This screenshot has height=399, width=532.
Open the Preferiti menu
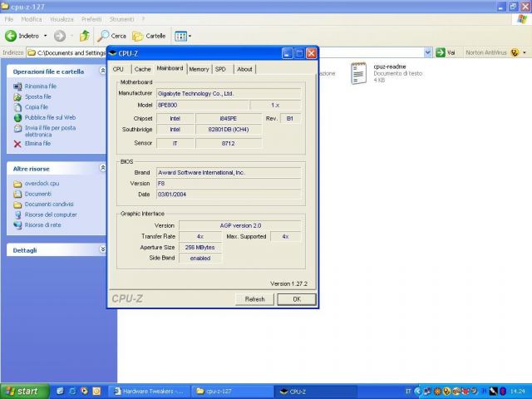[x=91, y=19]
